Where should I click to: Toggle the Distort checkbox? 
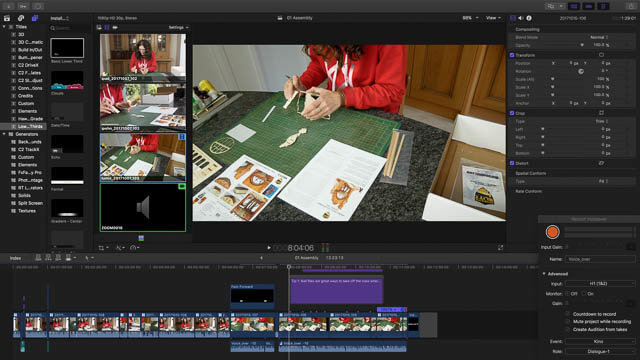[x=512, y=163]
